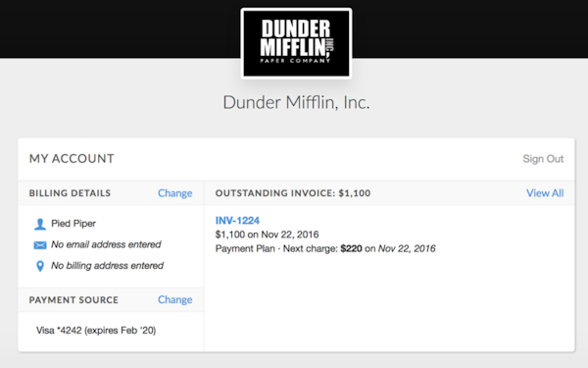The height and width of the screenshot is (368, 588).
Task: Select the Pied Piper customer name
Action: (x=73, y=224)
